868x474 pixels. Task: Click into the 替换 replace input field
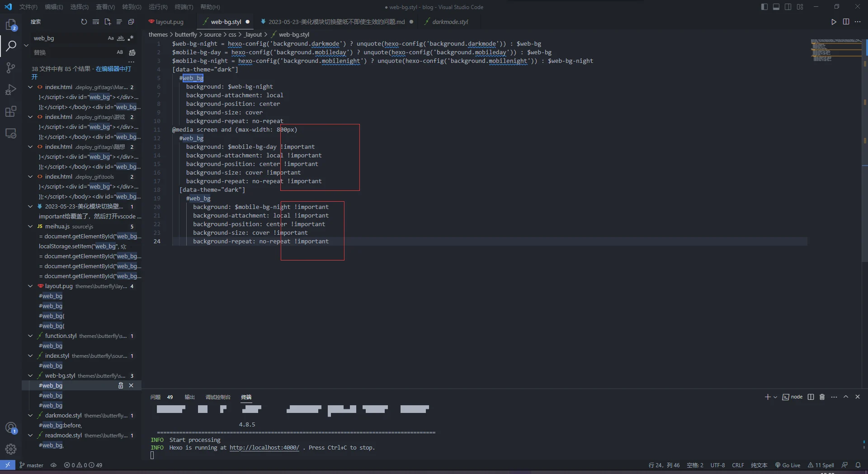pyautogui.click(x=72, y=52)
